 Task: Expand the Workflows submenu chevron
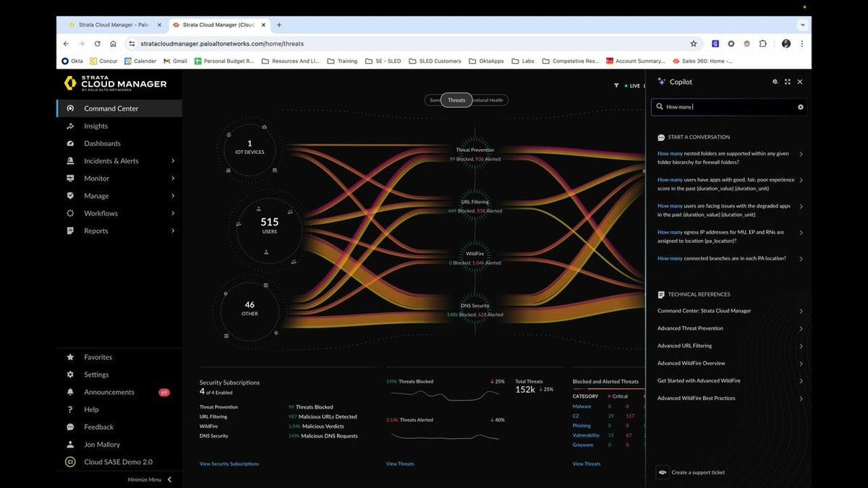coord(173,213)
